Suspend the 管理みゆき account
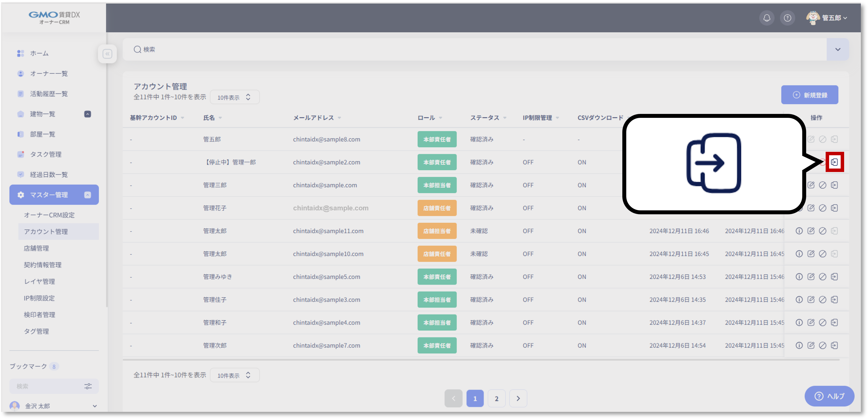Screen dimensions: 868x419 pos(822,277)
